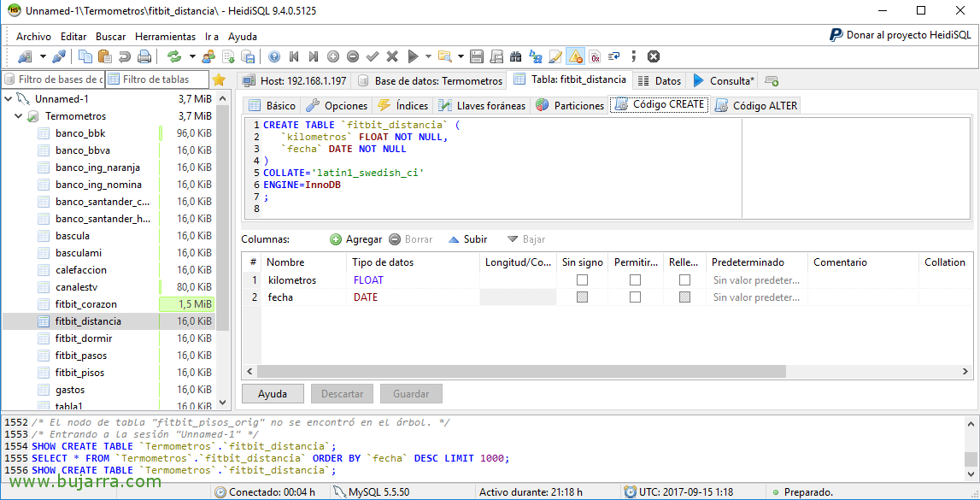Image resolution: width=980 pixels, height=500 pixels.
Task: Click the disconnect session icon
Action: point(59,57)
